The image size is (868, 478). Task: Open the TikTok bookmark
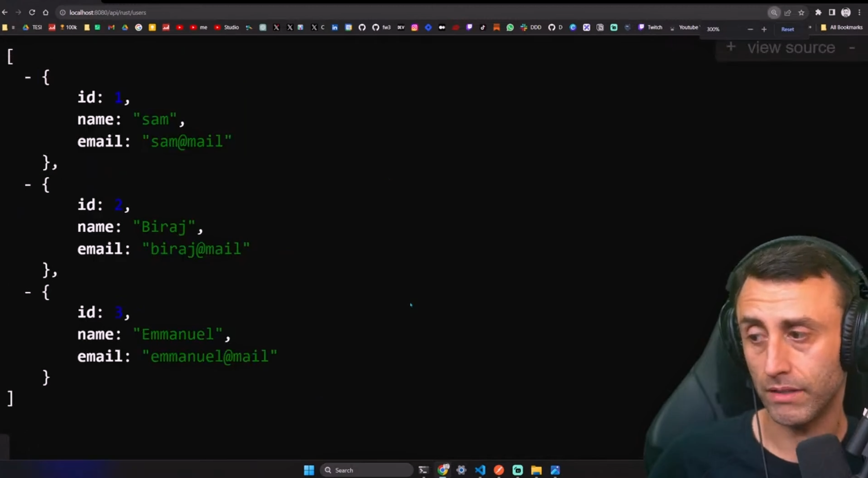[x=483, y=27]
